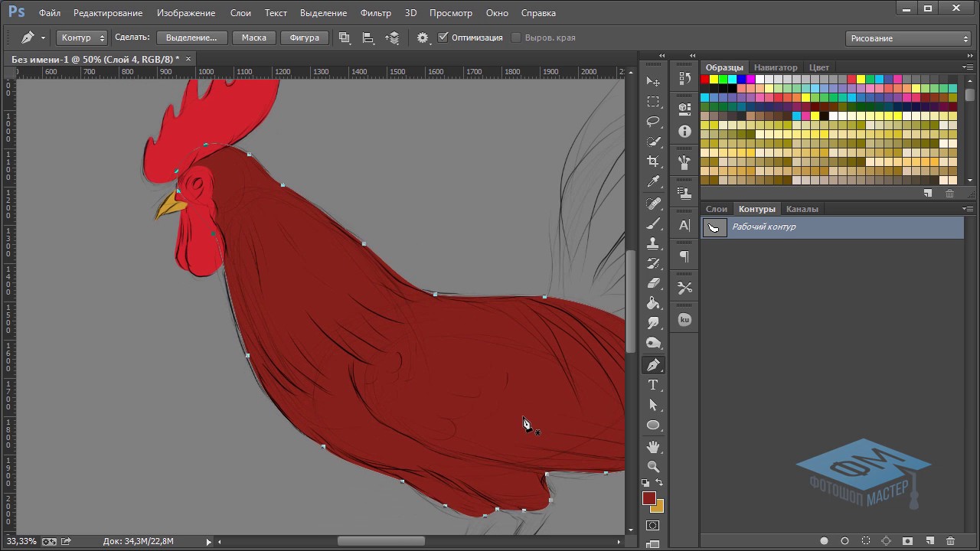
Task: Select the Horizontal Type tool
Action: [653, 385]
